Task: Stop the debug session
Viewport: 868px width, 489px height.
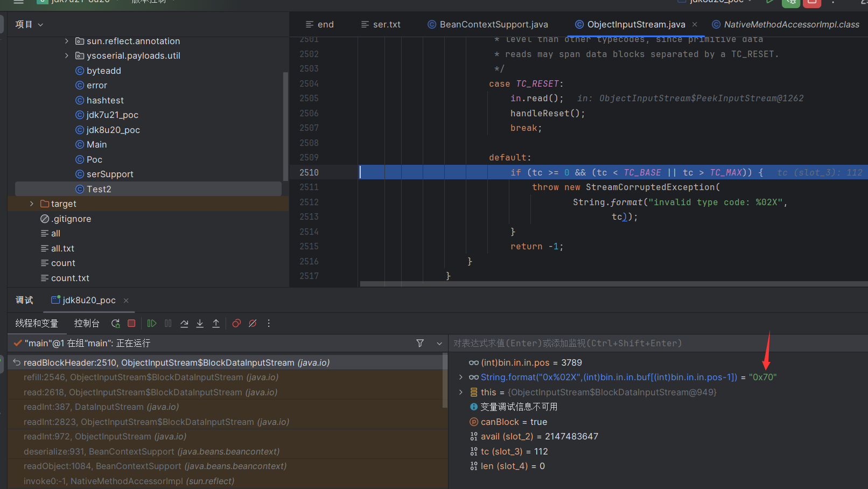Action: pos(131,323)
